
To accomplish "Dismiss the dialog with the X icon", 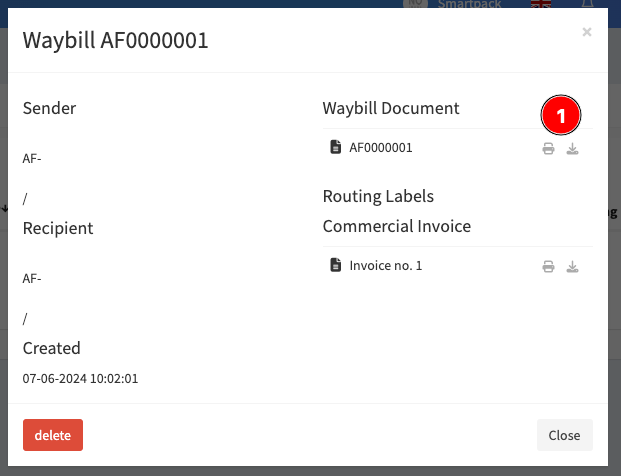I will (587, 32).
